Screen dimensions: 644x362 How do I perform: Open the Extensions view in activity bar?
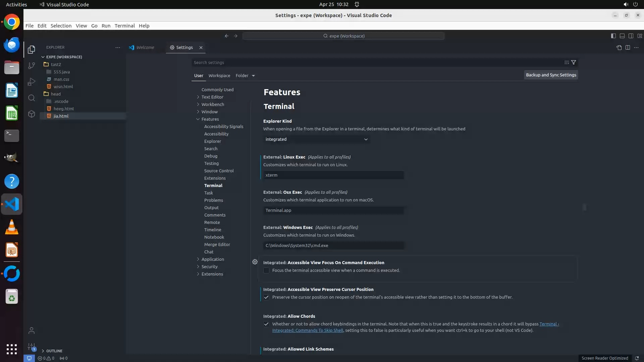(32, 114)
